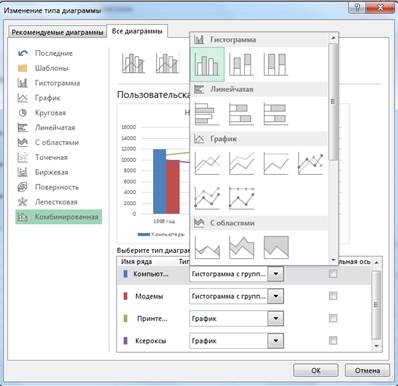Enable secondary axis for Модемы series
The height and width of the screenshot is (386, 398).
tap(333, 296)
